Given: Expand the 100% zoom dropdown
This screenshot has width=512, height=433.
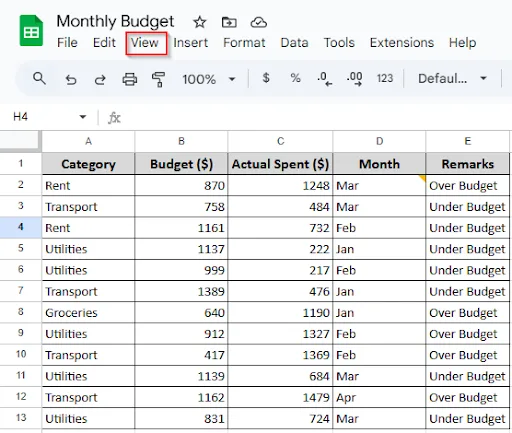Looking at the screenshot, I should (x=232, y=79).
